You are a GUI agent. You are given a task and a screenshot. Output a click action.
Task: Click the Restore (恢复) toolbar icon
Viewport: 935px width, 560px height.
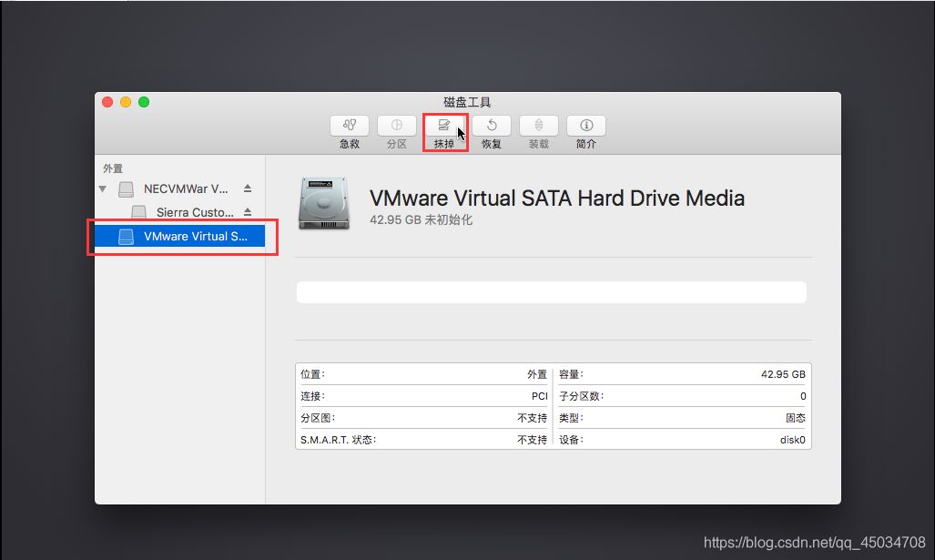tap(492, 126)
